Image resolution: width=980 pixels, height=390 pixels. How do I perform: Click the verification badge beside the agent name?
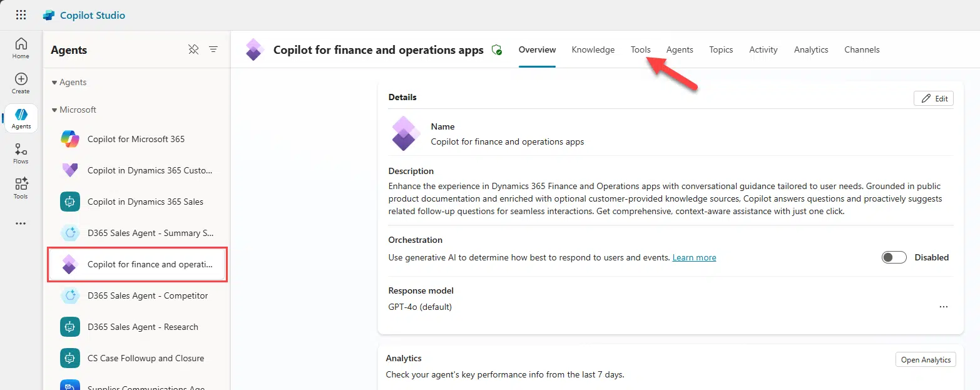497,49
